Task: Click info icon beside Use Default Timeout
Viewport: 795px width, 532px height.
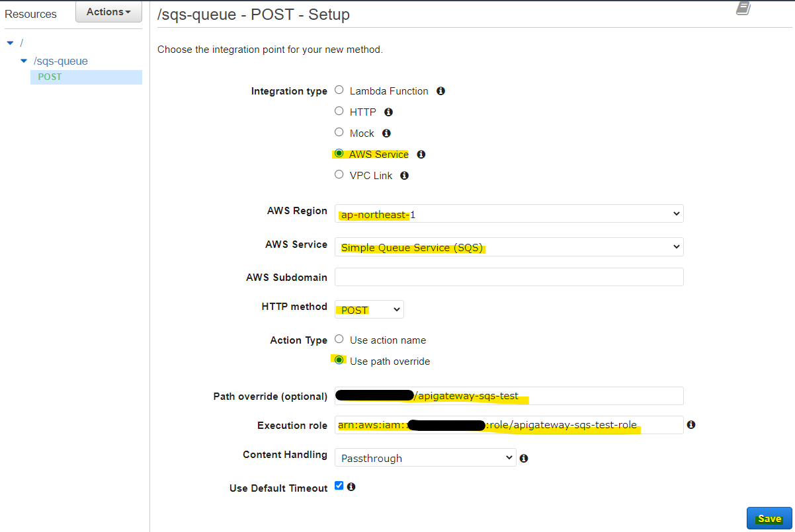Action: 351,487
